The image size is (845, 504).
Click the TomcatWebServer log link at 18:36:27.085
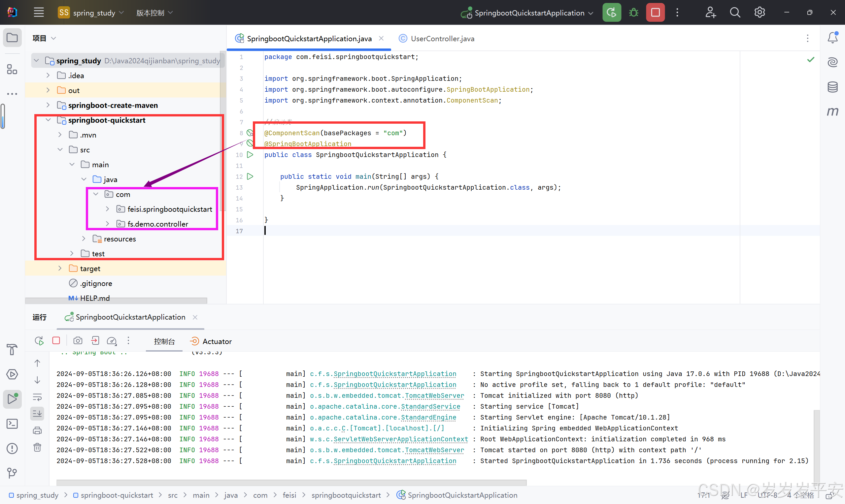435,395
